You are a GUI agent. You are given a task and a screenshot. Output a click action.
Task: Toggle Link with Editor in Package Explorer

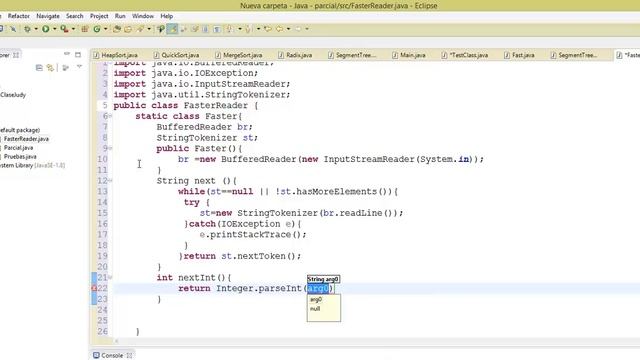[50, 67]
